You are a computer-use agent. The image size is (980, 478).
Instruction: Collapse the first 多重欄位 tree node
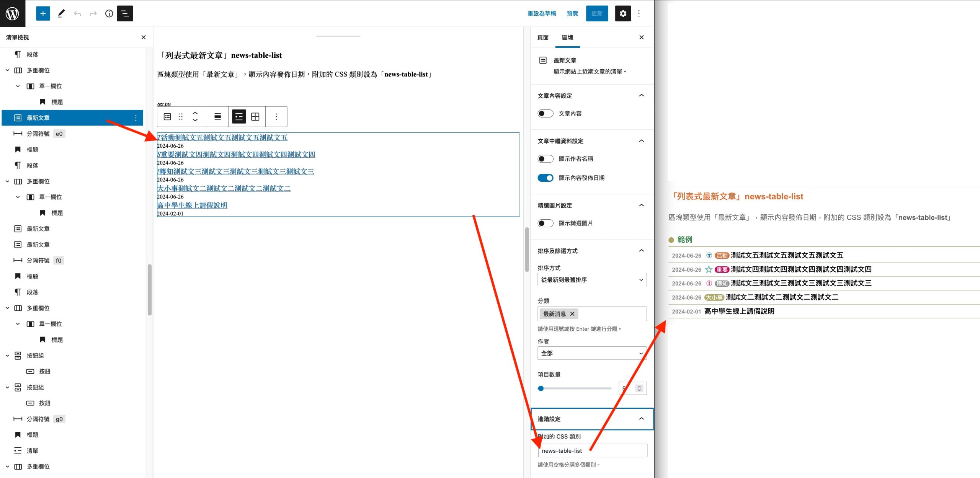[x=7, y=70]
